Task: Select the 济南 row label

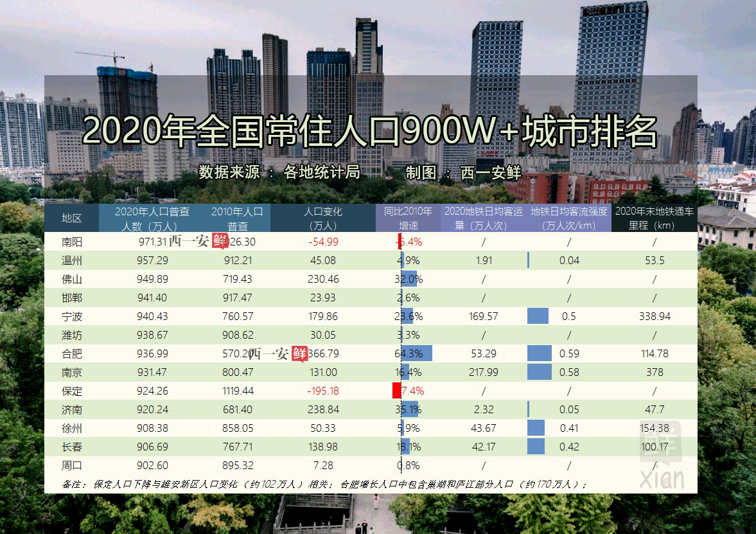Action: (72, 409)
